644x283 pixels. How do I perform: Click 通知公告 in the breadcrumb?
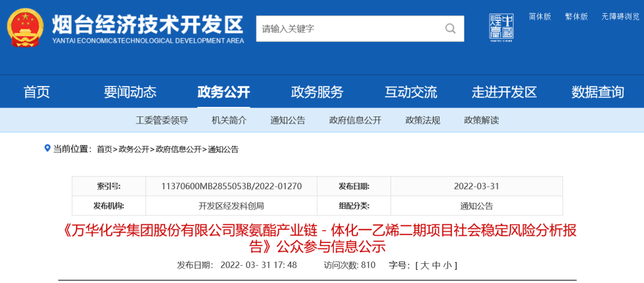[x=224, y=149]
